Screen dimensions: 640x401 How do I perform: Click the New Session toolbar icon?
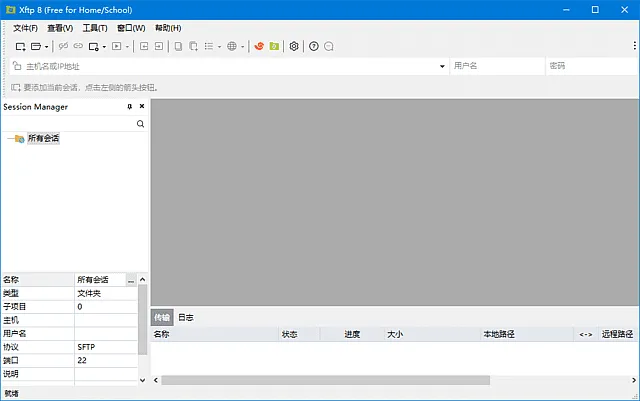click(20, 47)
